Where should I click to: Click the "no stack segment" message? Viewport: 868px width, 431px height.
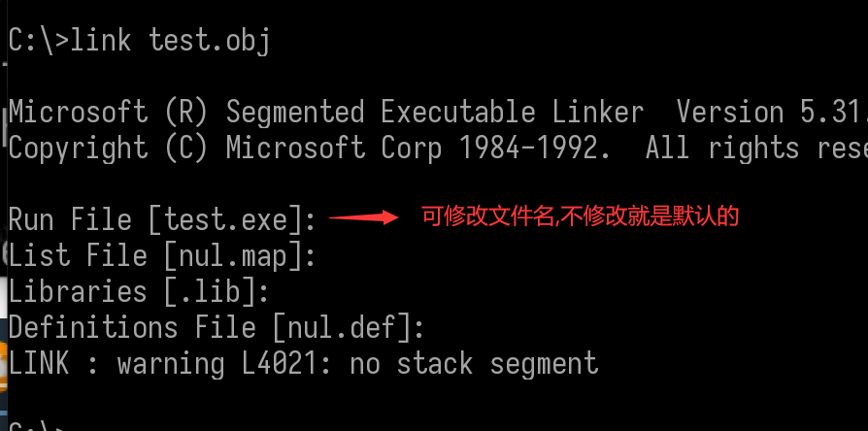pyautogui.click(x=474, y=364)
